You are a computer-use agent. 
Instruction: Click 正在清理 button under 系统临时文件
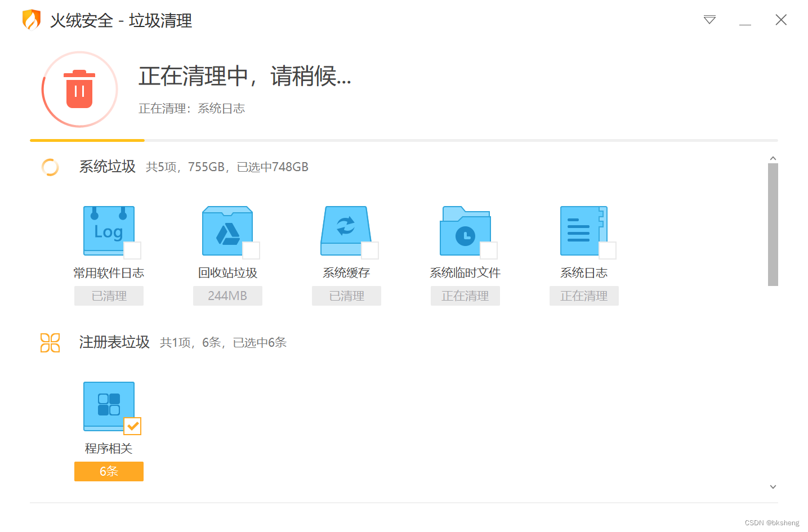[x=465, y=296]
